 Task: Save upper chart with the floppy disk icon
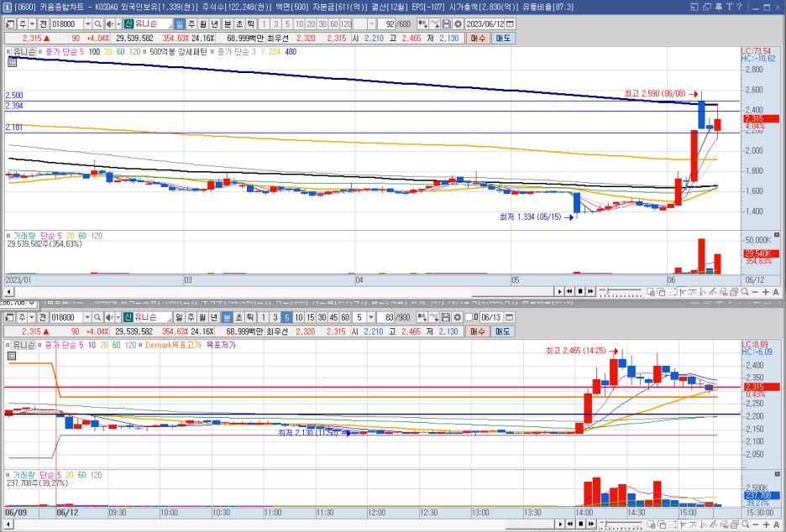point(446,24)
